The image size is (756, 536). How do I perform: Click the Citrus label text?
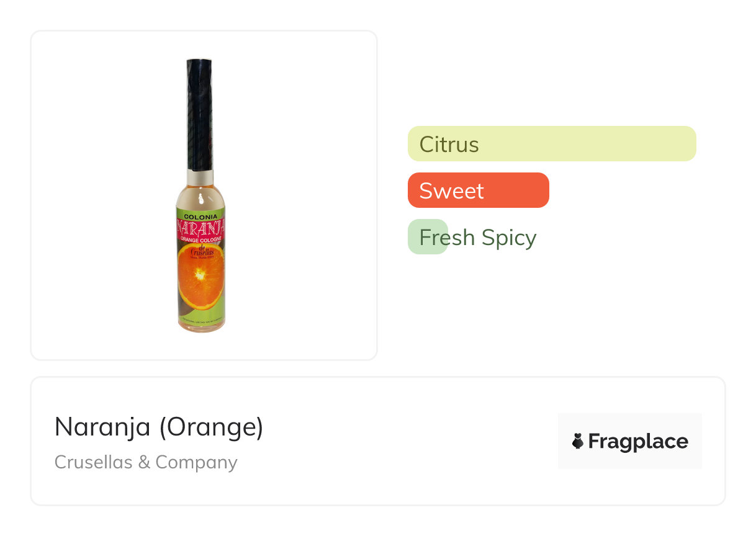click(x=449, y=145)
